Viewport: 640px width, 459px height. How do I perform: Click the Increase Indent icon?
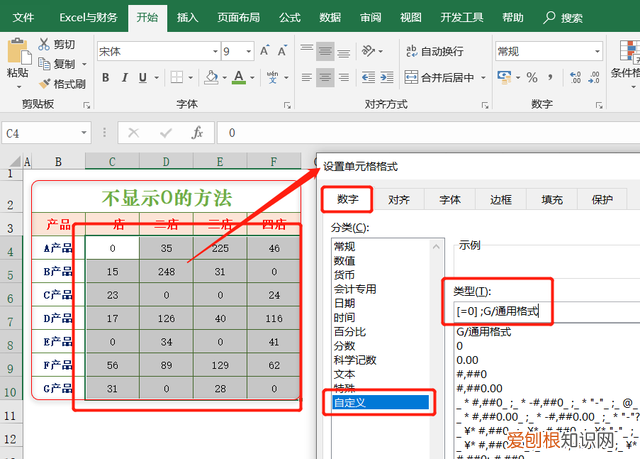(x=387, y=77)
